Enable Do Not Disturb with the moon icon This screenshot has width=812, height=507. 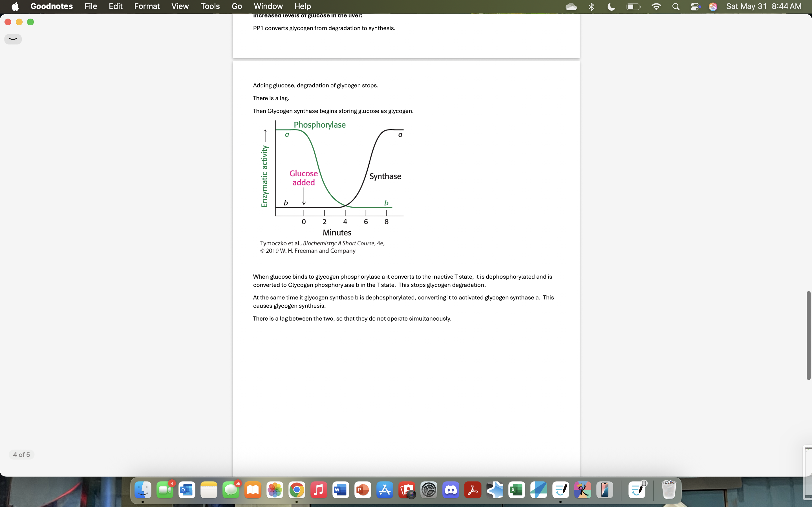[611, 6]
